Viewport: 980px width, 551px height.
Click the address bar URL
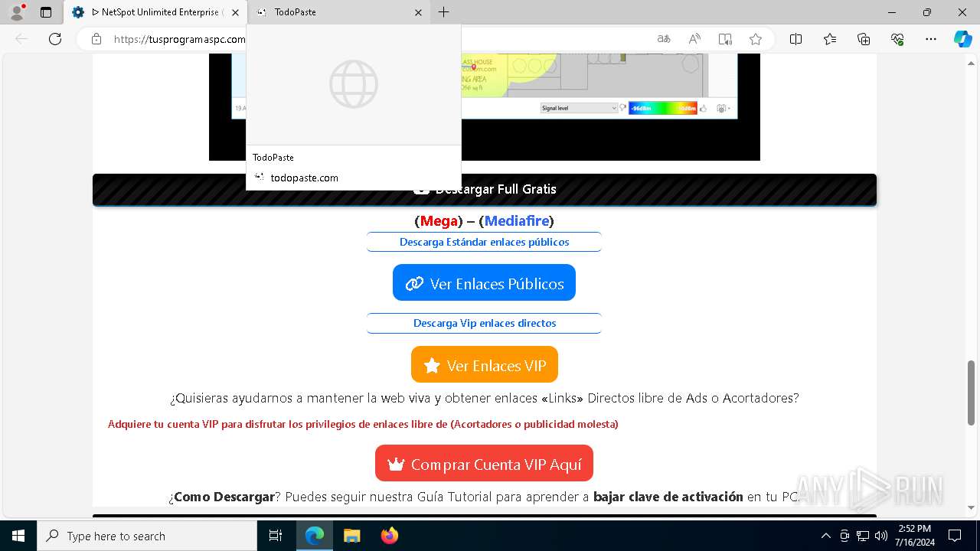coord(181,39)
